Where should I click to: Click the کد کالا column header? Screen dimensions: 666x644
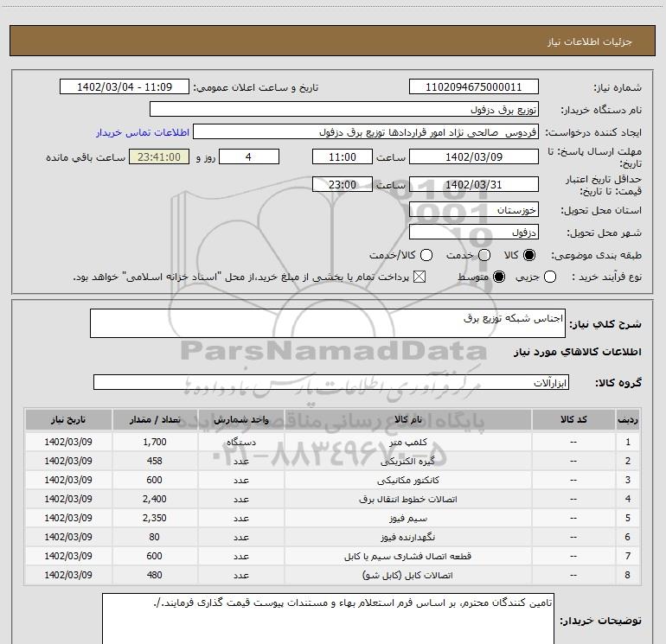[573, 420]
